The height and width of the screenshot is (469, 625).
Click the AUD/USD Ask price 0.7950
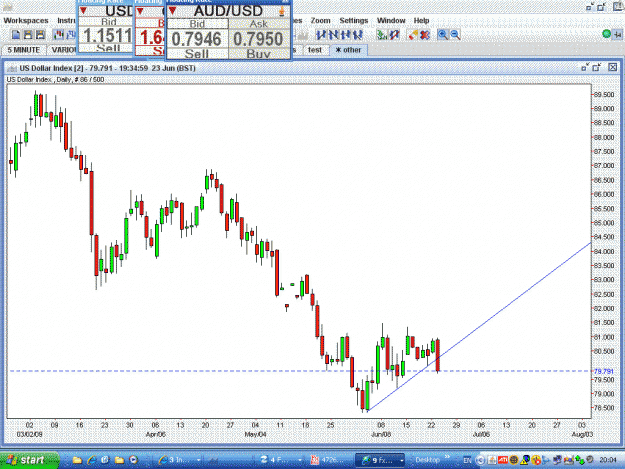coord(258,39)
